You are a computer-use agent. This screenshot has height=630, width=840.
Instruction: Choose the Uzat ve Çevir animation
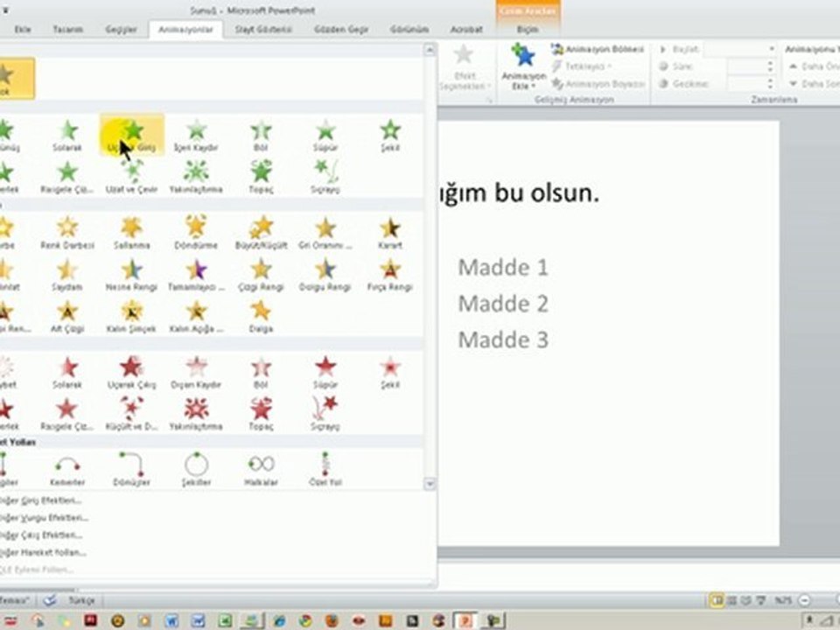pyautogui.click(x=132, y=178)
